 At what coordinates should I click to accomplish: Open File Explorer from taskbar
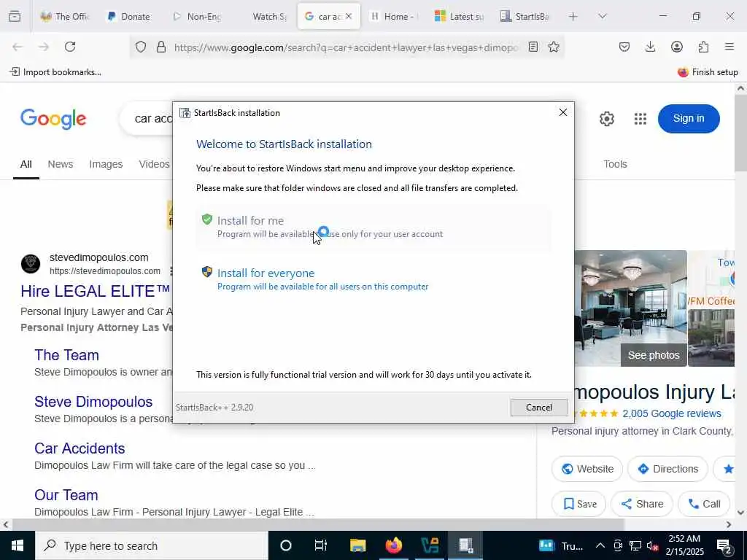[x=357, y=545]
